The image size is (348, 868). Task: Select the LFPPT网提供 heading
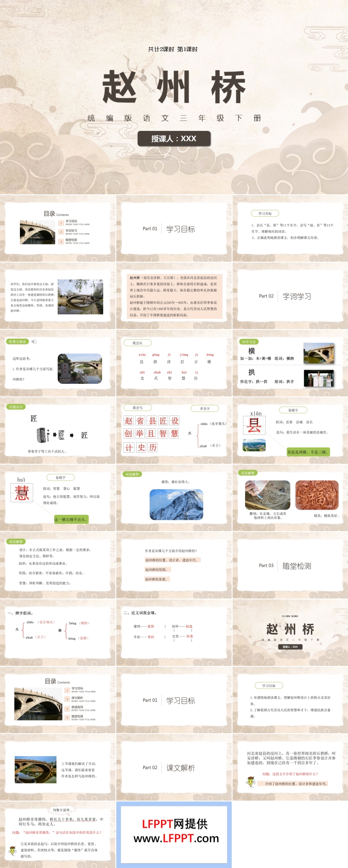(x=175, y=824)
